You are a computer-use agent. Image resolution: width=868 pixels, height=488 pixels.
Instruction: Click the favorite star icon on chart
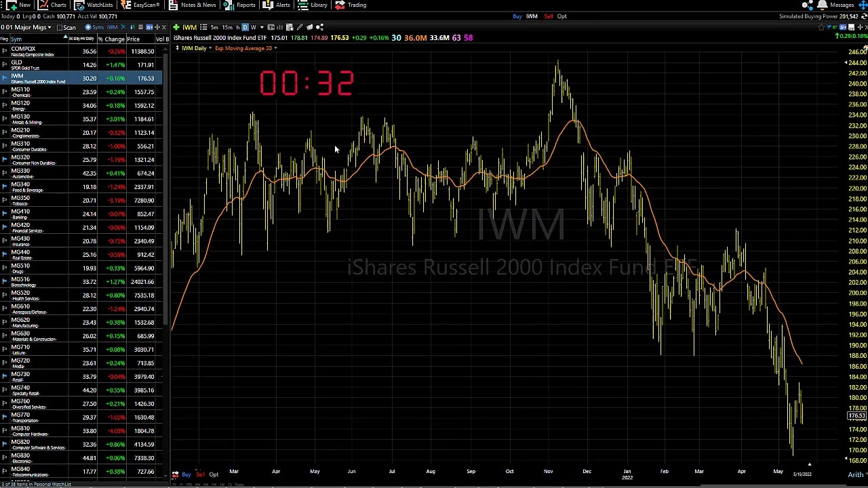tap(822, 27)
